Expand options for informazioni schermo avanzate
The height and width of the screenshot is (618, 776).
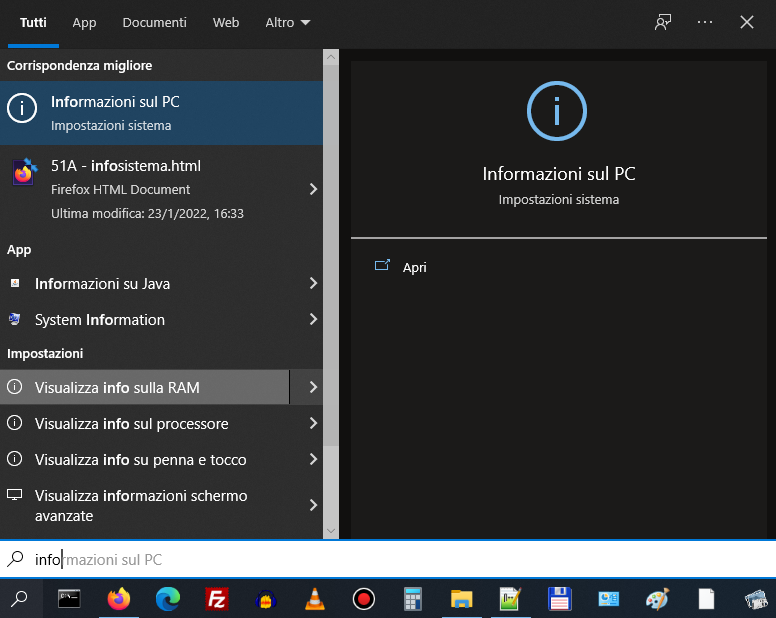[x=313, y=505]
